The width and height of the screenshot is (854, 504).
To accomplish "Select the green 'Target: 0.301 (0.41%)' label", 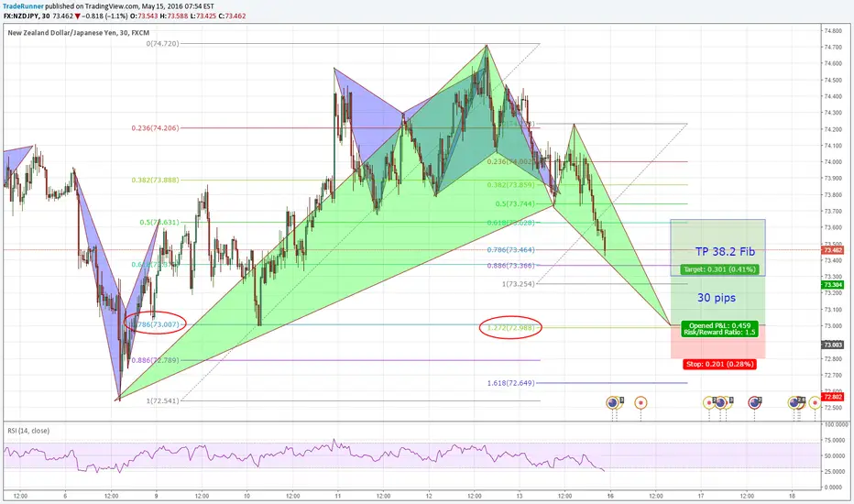I will tap(719, 269).
